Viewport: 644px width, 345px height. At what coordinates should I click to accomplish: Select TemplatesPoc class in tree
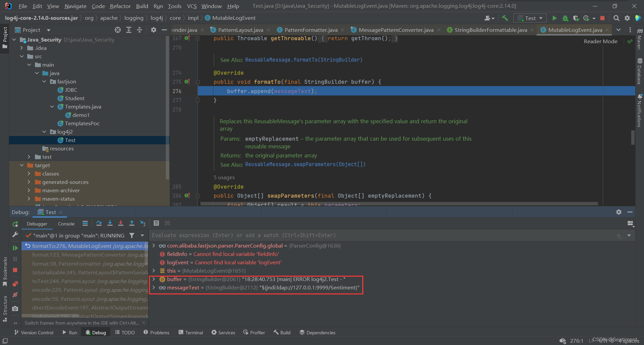pos(82,123)
